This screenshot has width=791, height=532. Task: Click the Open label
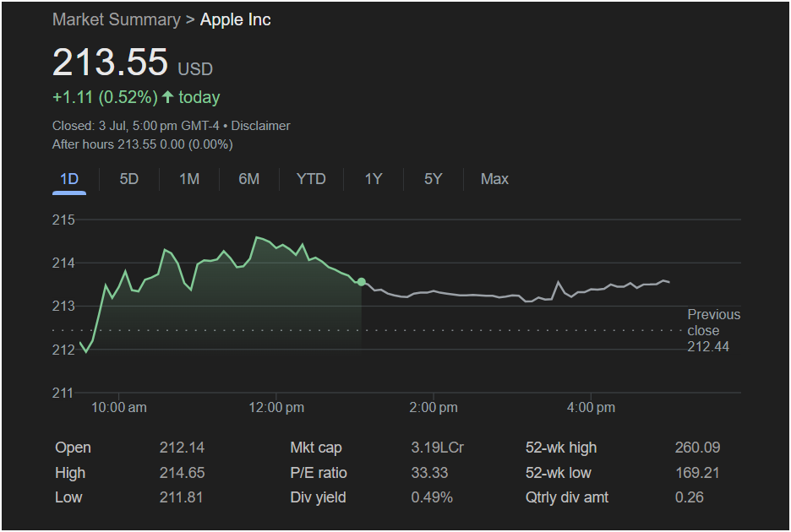point(74,448)
